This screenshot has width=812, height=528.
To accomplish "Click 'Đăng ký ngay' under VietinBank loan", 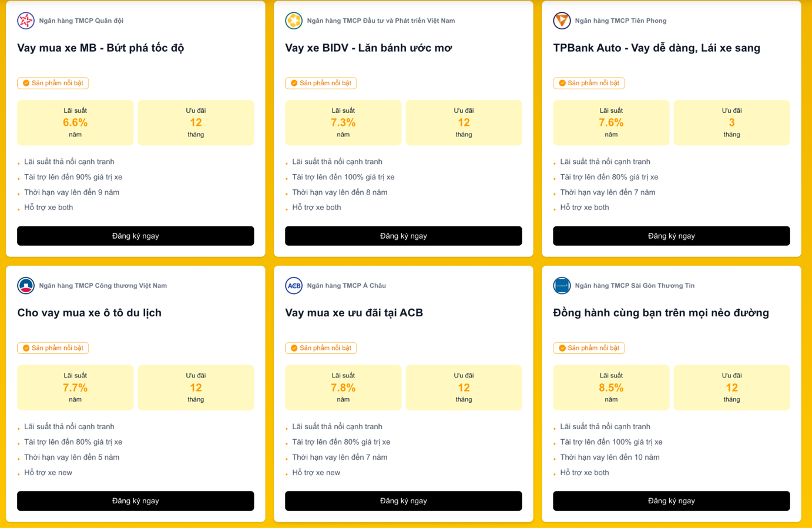I will [x=136, y=501].
